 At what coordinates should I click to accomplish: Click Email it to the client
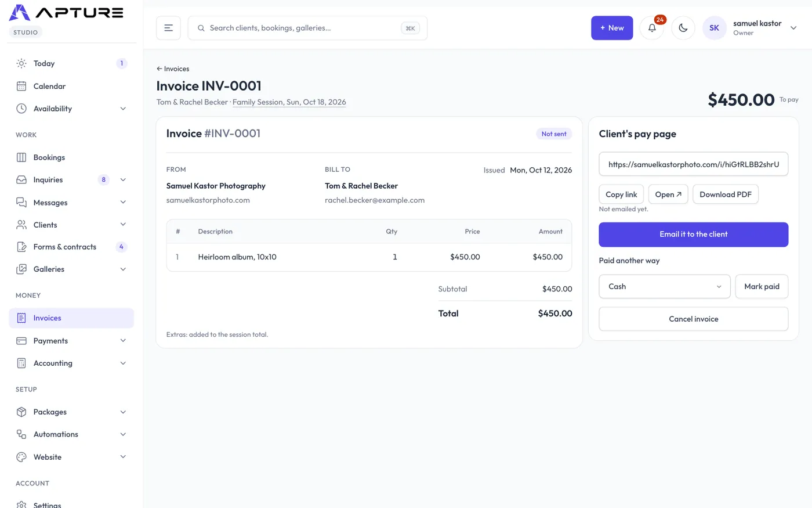pyautogui.click(x=694, y=235)
